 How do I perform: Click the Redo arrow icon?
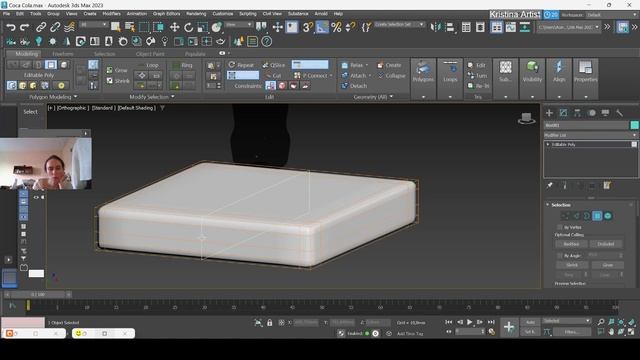pos(24,27)
